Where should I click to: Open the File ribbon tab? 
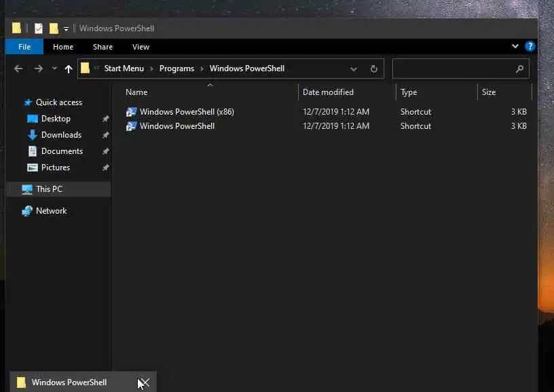coord(24,47)
